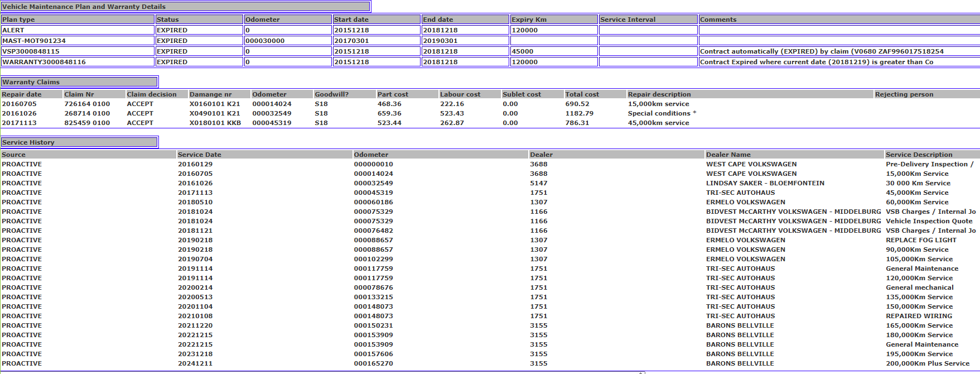Select service date 20190704

tap(195, 259)
